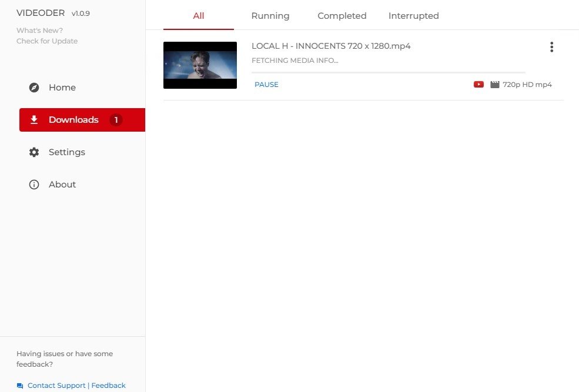This screenshot has width=579, height=392.
Task: Click the YouTube source icon
Action: (x=478, y=85)
